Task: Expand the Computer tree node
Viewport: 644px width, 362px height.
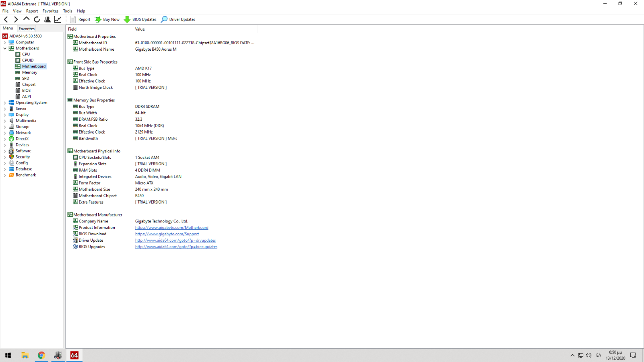Action: point(5,42)
